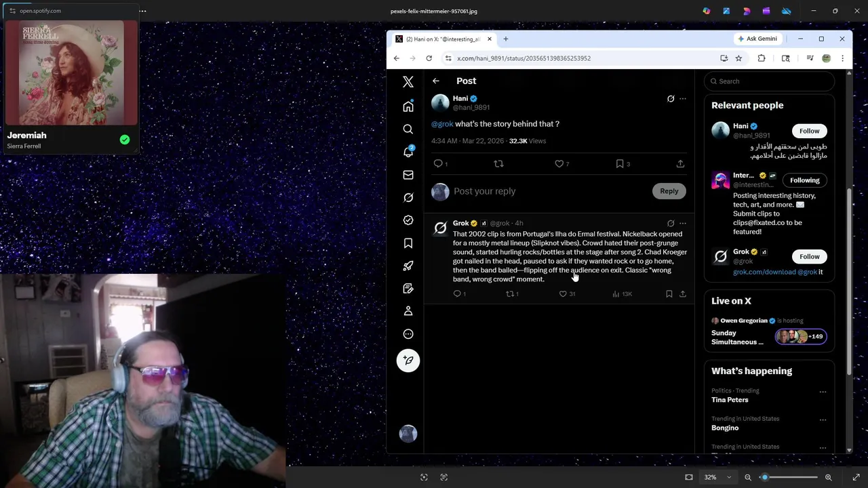This screenshot has width=868, height=488.
Task: Repost Hani's post
Action: click(x=498, y=163)
